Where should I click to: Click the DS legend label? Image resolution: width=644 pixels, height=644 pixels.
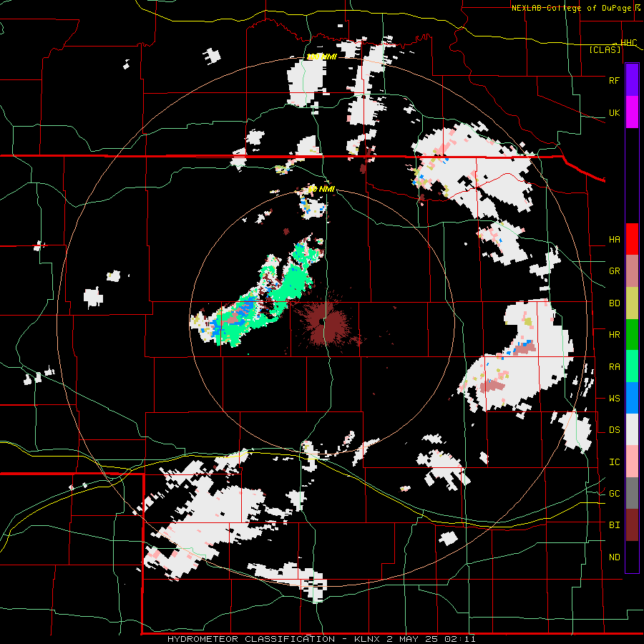pyautogui.click(x=614, y=429)
